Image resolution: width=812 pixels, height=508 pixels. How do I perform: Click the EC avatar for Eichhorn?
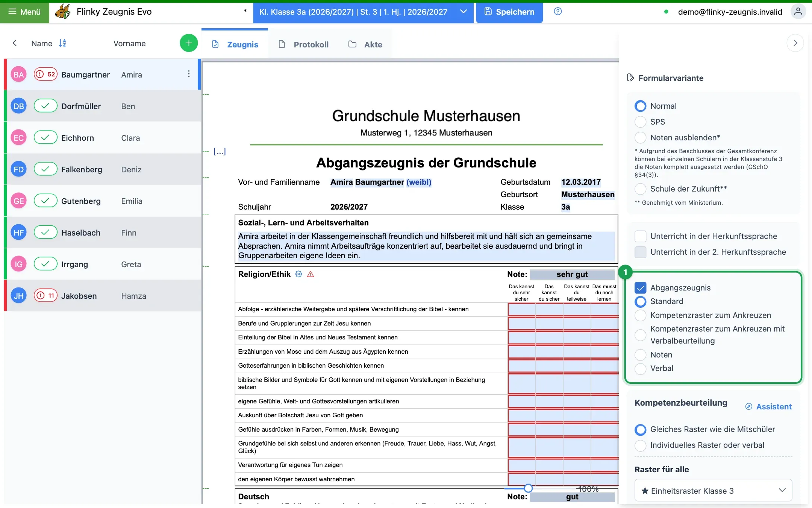coord(18,138)
